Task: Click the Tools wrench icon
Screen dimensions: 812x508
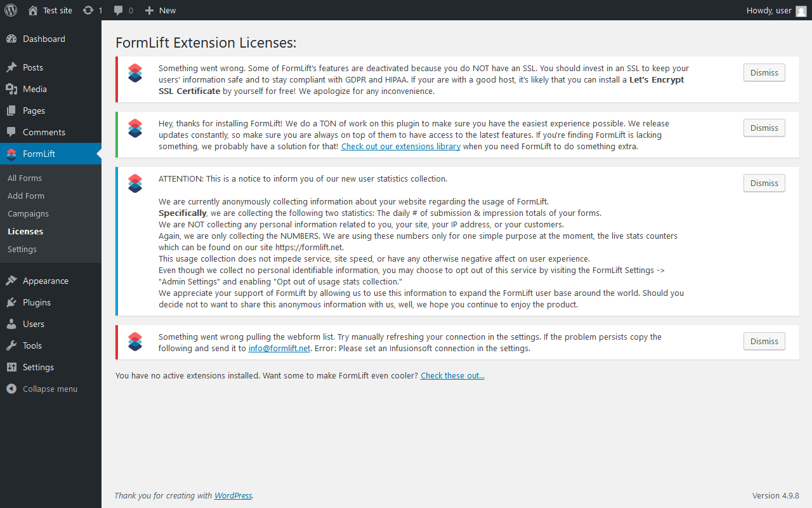Action: (11, 345)
